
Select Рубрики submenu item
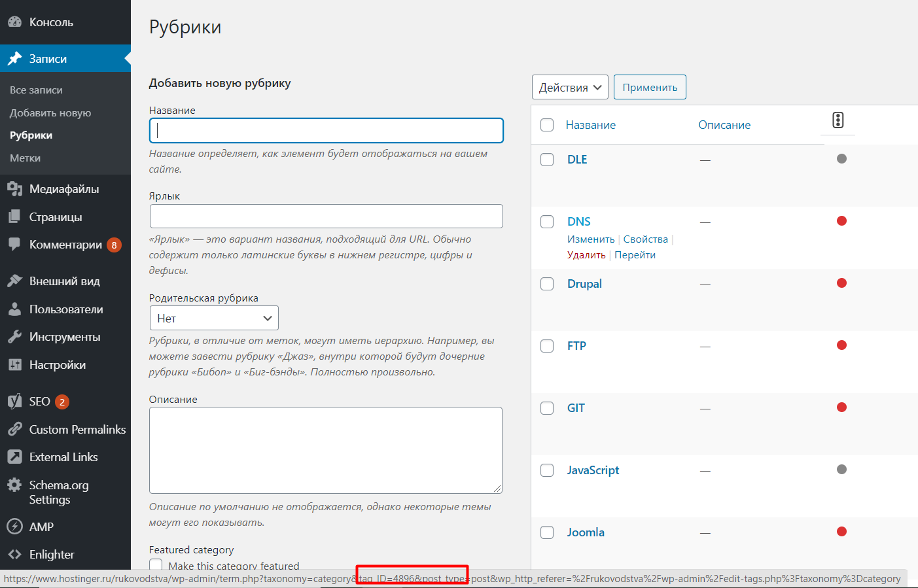pos(31,135)
